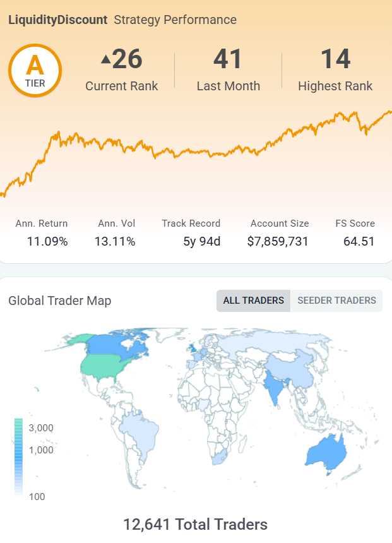Select the ALL TRADERS toggle
Image resolution: width=392 pixels, height=543 pixels.
click(253, 301)
